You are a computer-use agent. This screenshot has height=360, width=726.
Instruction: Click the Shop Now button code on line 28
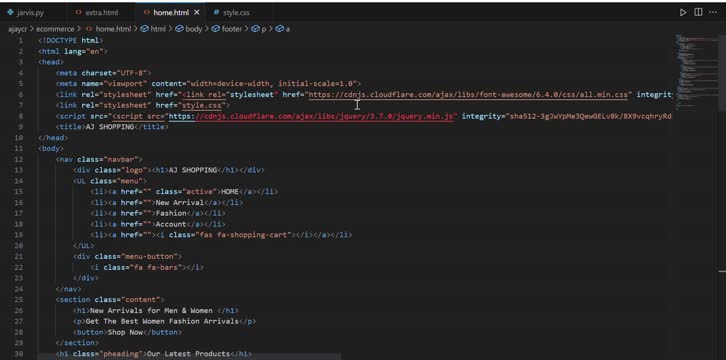[x=127, y=332]
